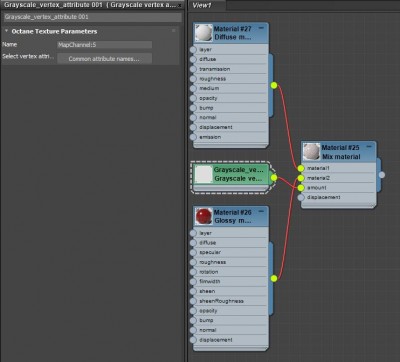The width and height of the screenshot is (400, 362).
Task: Collapse the Material #27 node with minus icon
Action: click(261, 28)
